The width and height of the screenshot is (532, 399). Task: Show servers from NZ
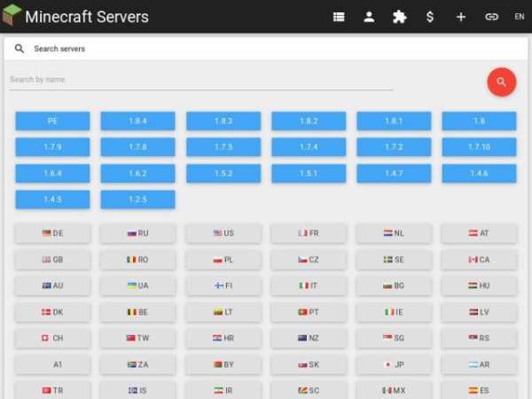click(x=309, y=339)
